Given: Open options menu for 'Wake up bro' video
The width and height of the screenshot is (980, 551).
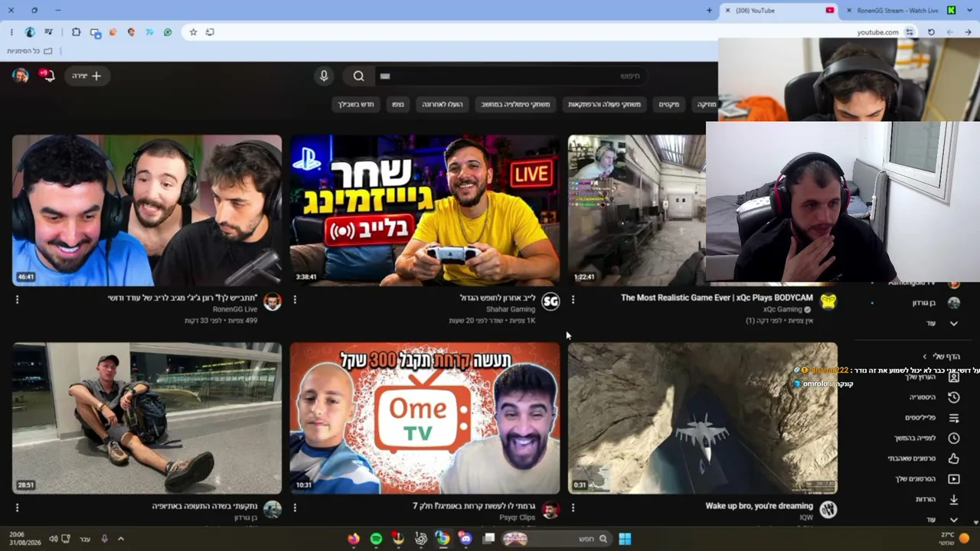Looking at the screenshot, I should point(573,507).
